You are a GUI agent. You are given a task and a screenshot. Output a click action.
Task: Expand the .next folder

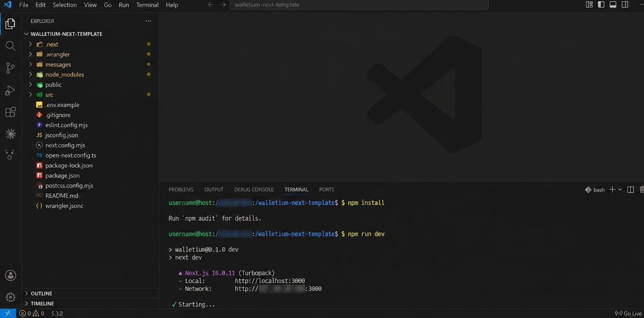coord(90,44)
